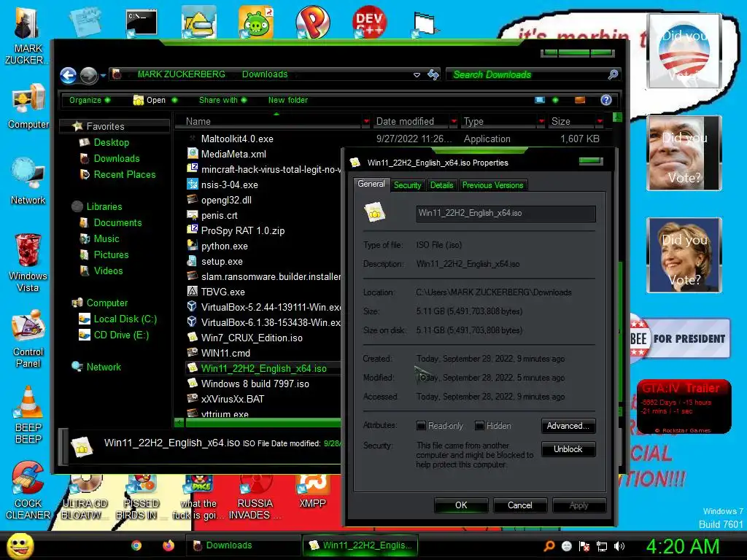The height and width of the screenshot is (560, 747).
Task: Click Cancel in the Properties dialog
Action: (x=519, y=505)
